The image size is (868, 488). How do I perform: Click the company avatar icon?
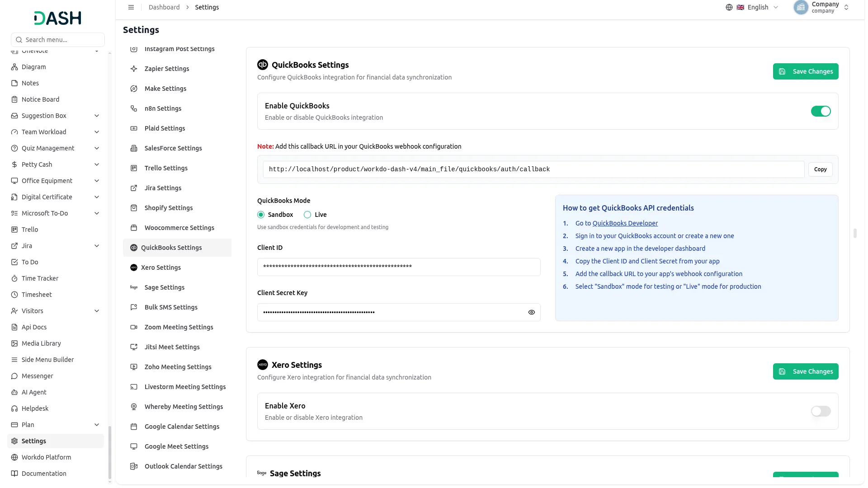click(801, 7)
